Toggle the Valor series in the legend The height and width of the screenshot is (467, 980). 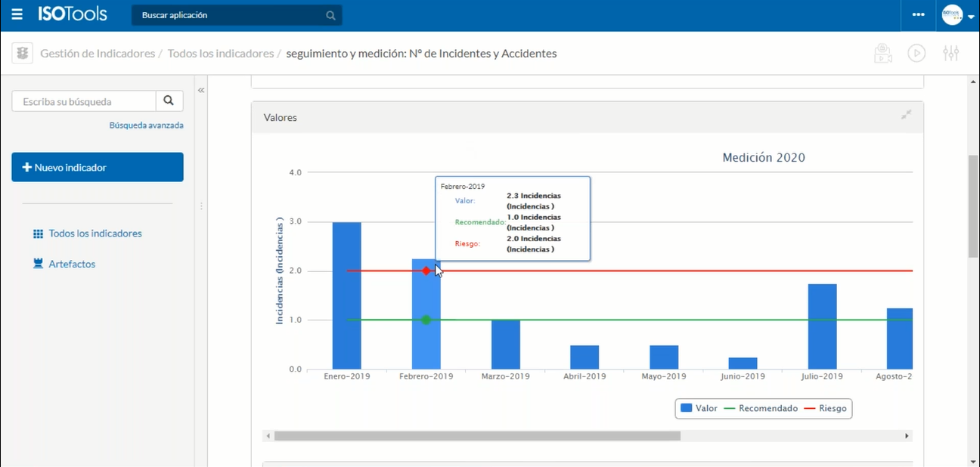pos(699,408)
